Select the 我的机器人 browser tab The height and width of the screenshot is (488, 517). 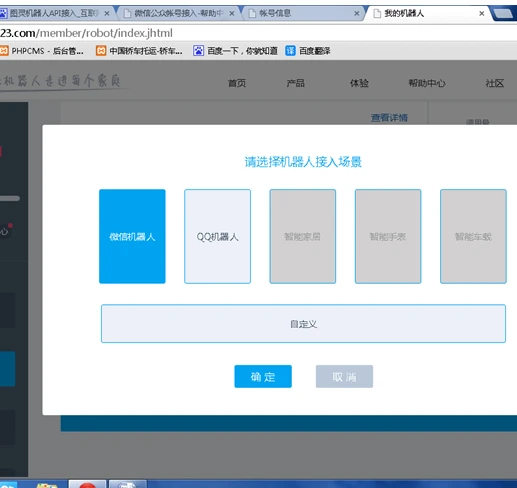tap(428, 13)
